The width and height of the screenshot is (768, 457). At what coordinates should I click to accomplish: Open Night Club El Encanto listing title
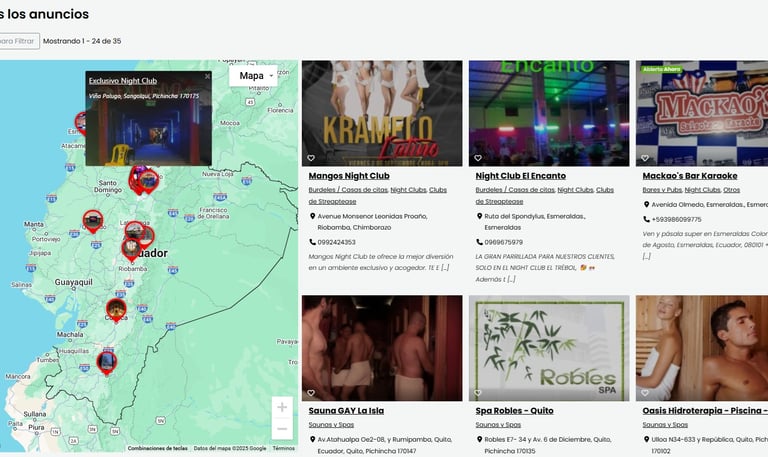click(x=520, y=176)
